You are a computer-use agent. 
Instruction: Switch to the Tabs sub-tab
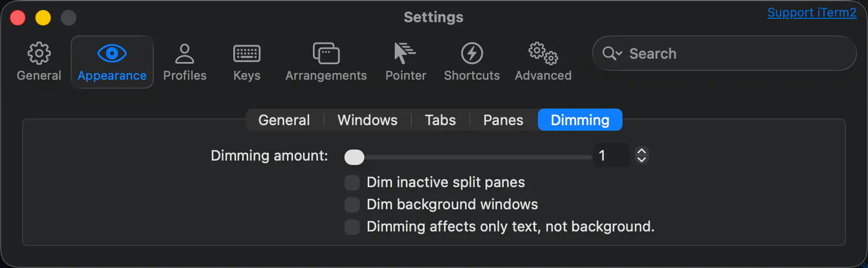[x=440, y=120]
